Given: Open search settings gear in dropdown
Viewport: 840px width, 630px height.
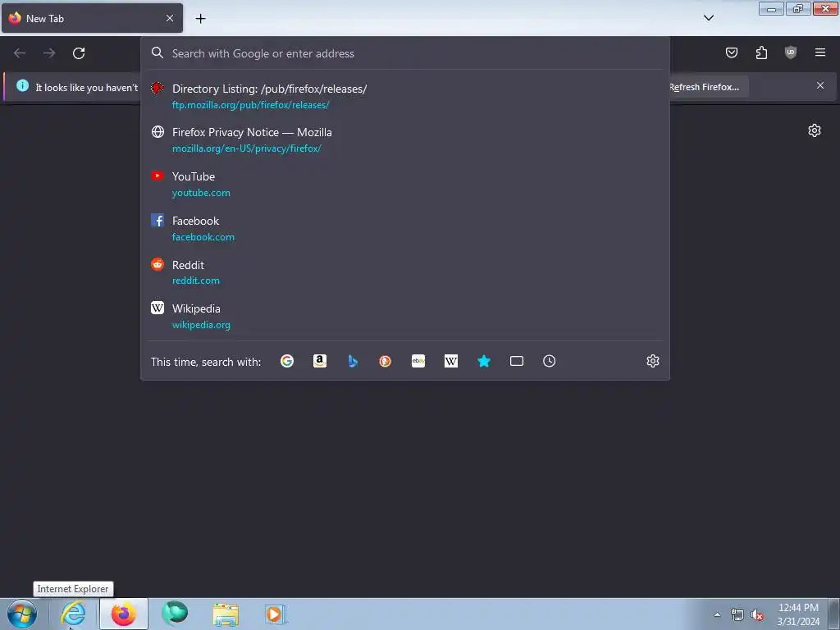Looking at the screenshot, I should point(652,361).
